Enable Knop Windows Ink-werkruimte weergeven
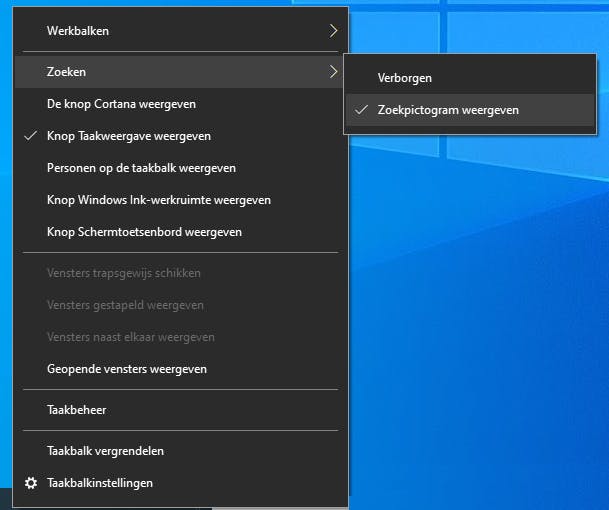 [181, 200]
